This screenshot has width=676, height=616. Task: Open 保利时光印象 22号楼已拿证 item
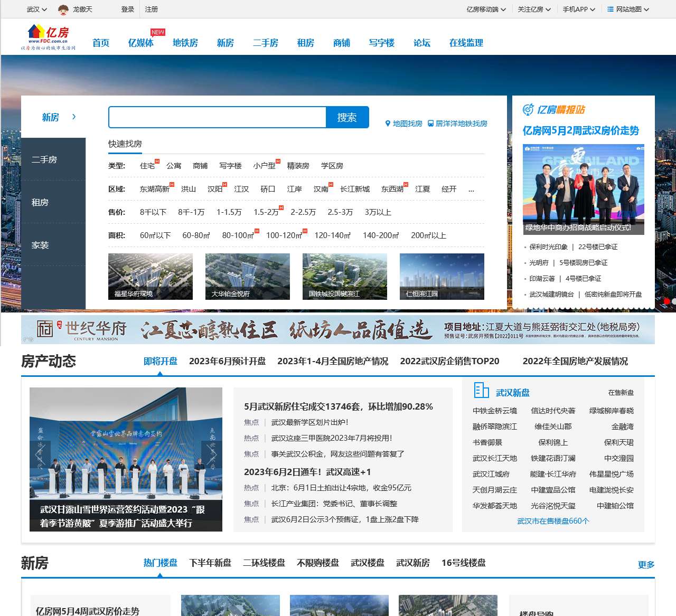574,247
